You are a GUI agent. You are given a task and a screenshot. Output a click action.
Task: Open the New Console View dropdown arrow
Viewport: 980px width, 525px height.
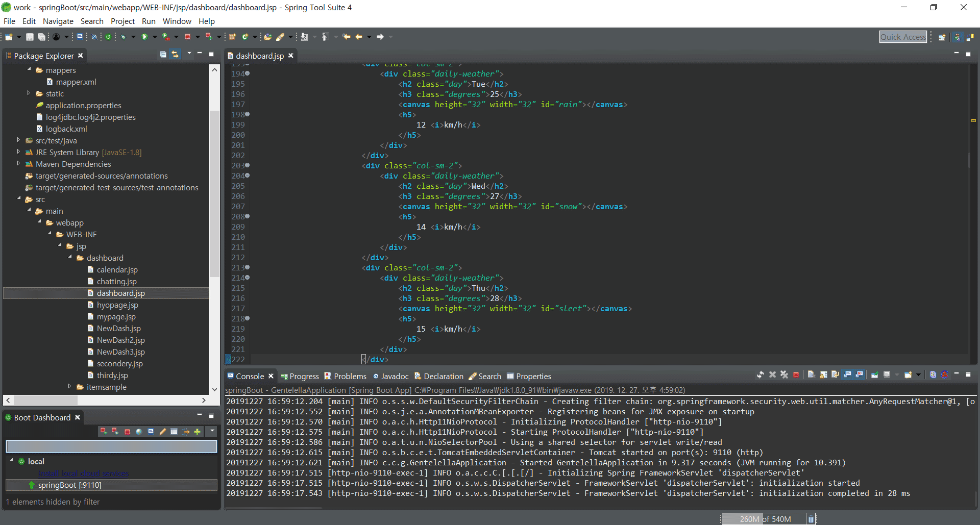[918, 375]
